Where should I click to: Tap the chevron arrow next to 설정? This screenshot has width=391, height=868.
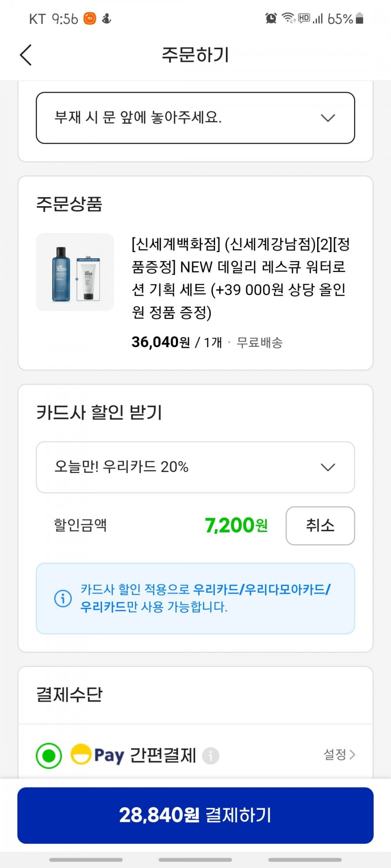pyautogui.click(x=352, y=754)
